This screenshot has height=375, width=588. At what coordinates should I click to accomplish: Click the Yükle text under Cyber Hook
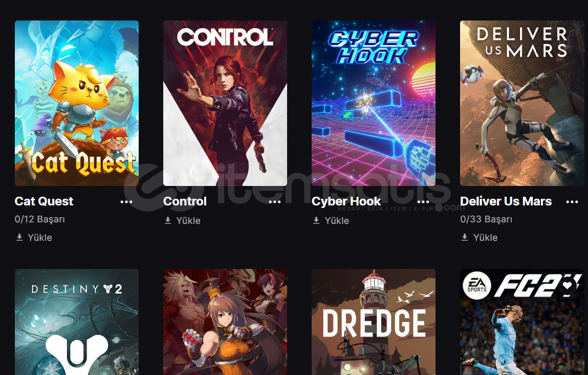click(x=337, y=221)
